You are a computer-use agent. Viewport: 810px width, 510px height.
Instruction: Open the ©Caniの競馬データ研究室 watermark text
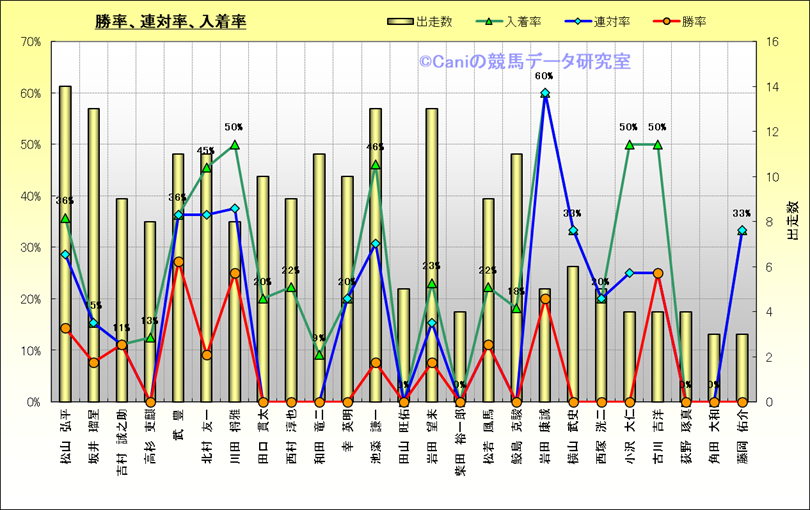[524, 62]
